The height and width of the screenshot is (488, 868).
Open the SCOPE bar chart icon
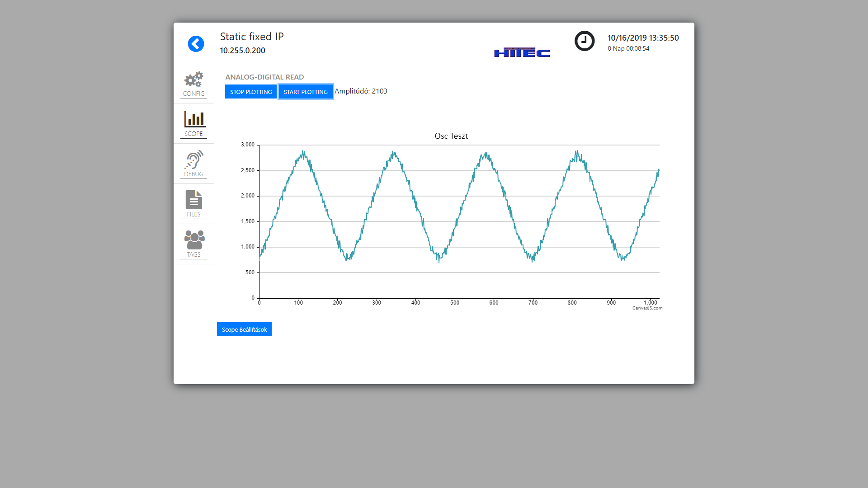[x=195, y=119]
